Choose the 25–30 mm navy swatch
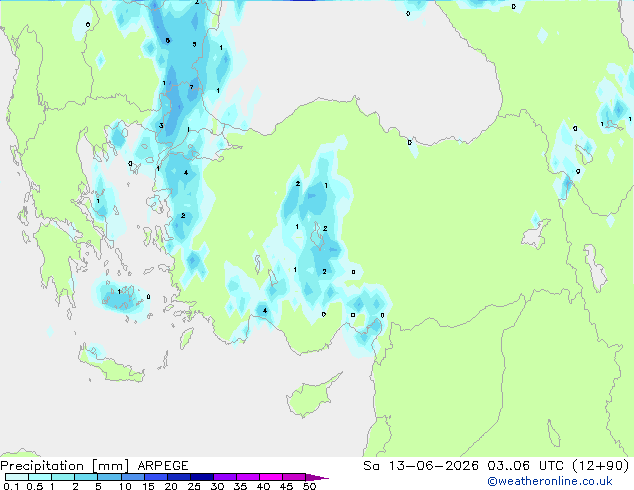 pyautogui.click(x=201, y=477)
